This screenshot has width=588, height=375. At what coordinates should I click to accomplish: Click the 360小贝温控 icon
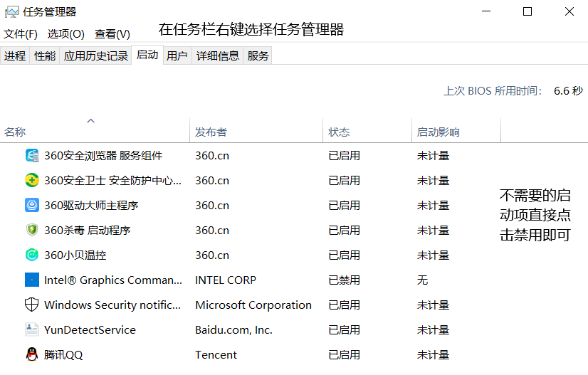click(32, 255)
